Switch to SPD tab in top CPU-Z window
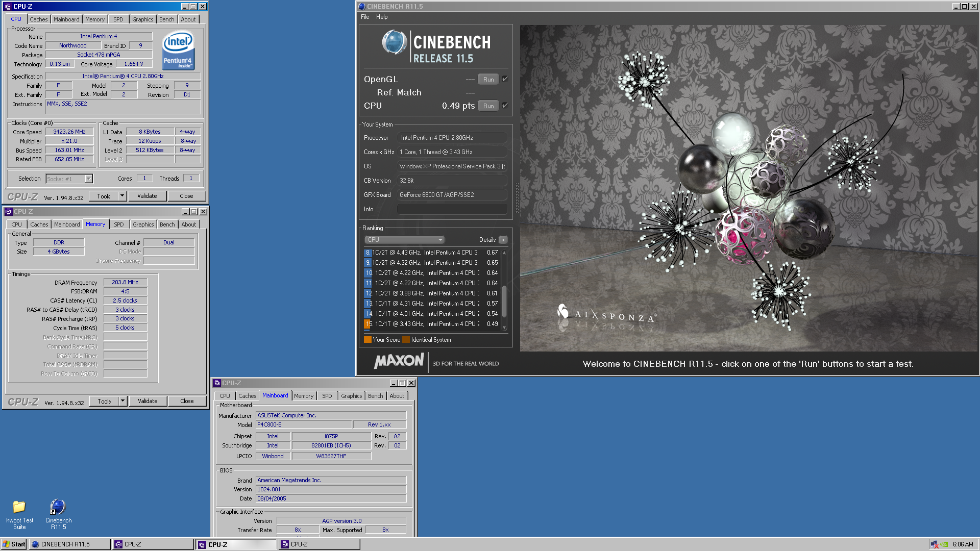The height and width of the screenshot is (551, 980). [x=118, y=19]
